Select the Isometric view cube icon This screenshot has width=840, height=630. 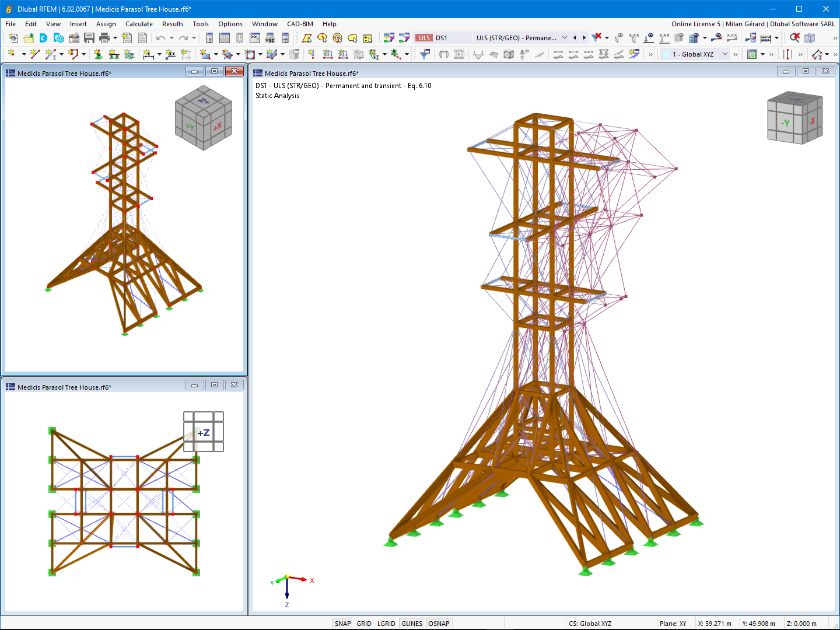[x=811, y=37]
